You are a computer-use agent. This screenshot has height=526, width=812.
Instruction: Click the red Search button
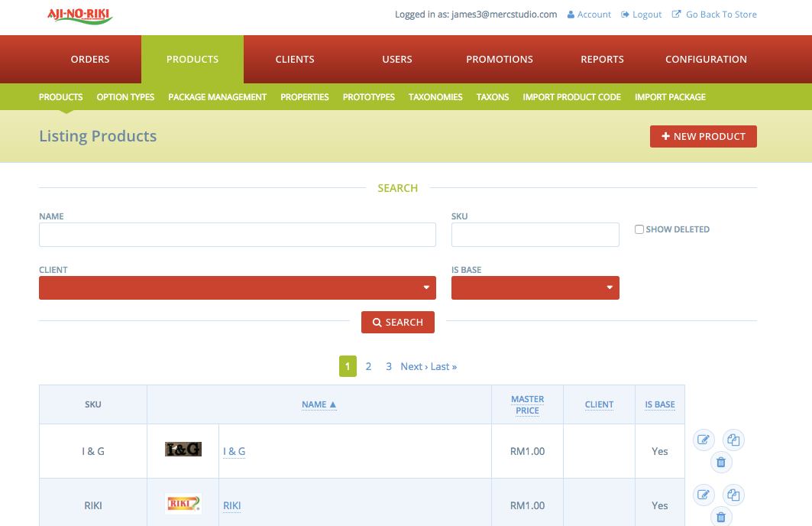(397, 323)
